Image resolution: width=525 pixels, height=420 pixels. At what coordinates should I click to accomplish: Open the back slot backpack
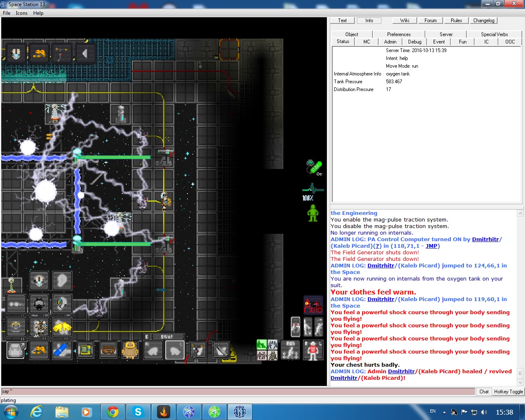(130, 350)
